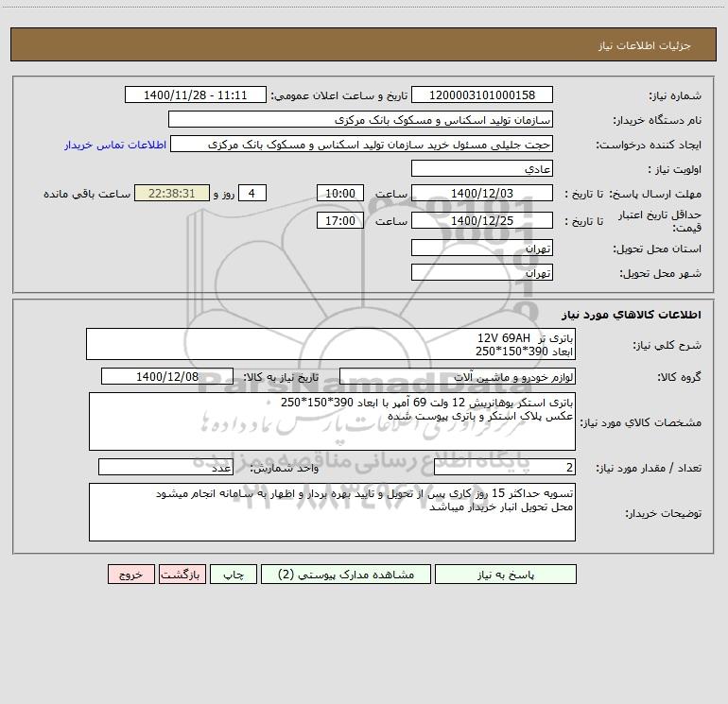Image resolution: width=728 pixels, height=704 pixels.
Task: Click label تعداد / مقدار مورد نیاز
Action: click(649, 468)
